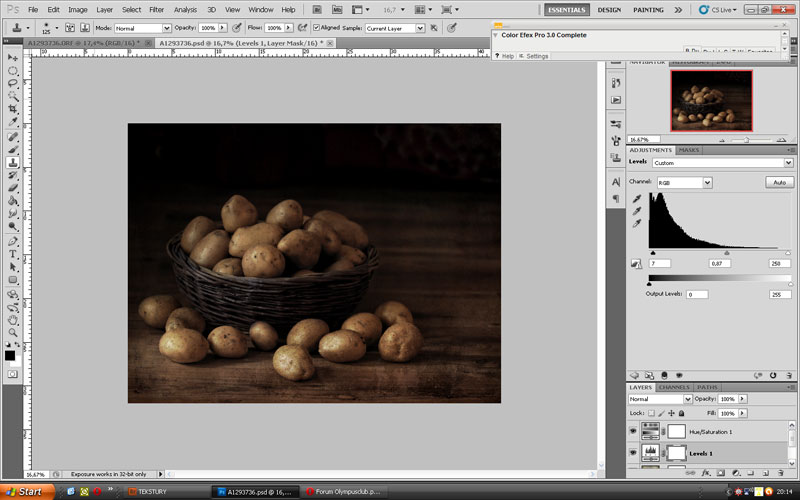Select the Type tool
Image resolution: width=800 pixels, height=500 pixels.
pos(13,254)
